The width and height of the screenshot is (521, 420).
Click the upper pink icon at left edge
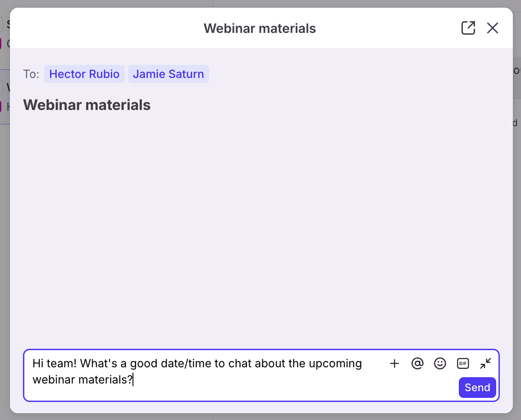tap(1, 44)
